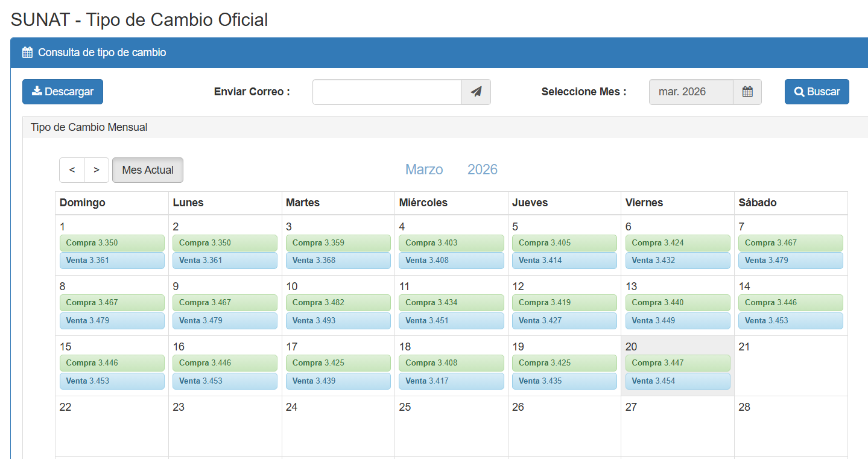
Task: Click the paper plane send email icon
Action: [476, 92]
